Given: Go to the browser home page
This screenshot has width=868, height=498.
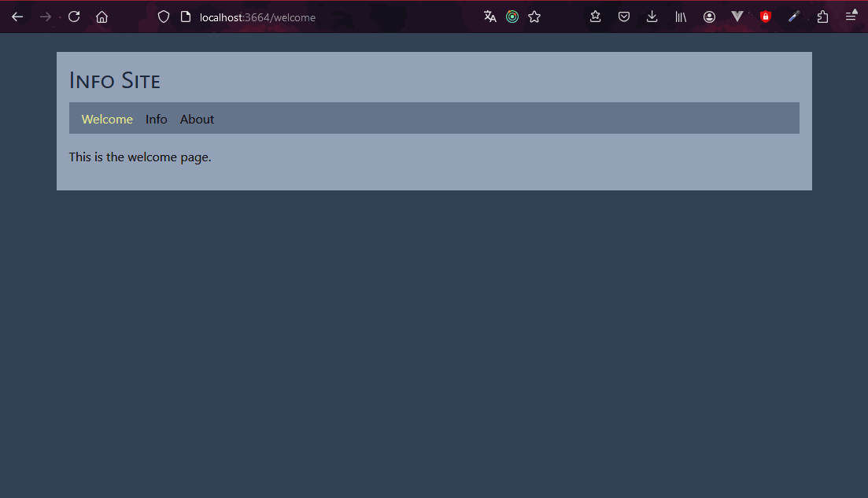Looking at the screenshot, I should click(102, 17).
